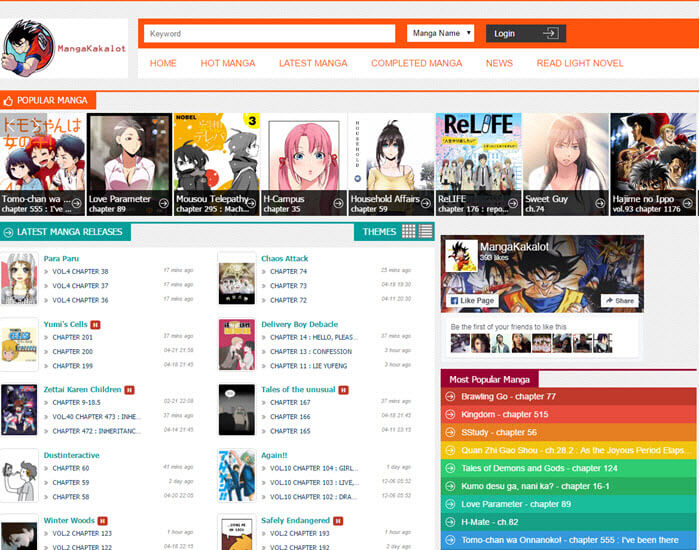
Task: Open Tales of Demons and Gods chapter 124
Action: coord(568,468)
